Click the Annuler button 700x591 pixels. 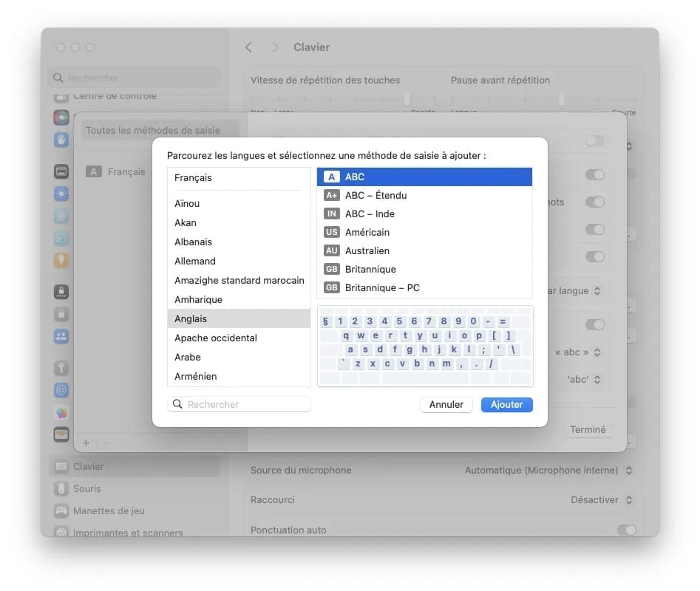[x=446, y=404]
